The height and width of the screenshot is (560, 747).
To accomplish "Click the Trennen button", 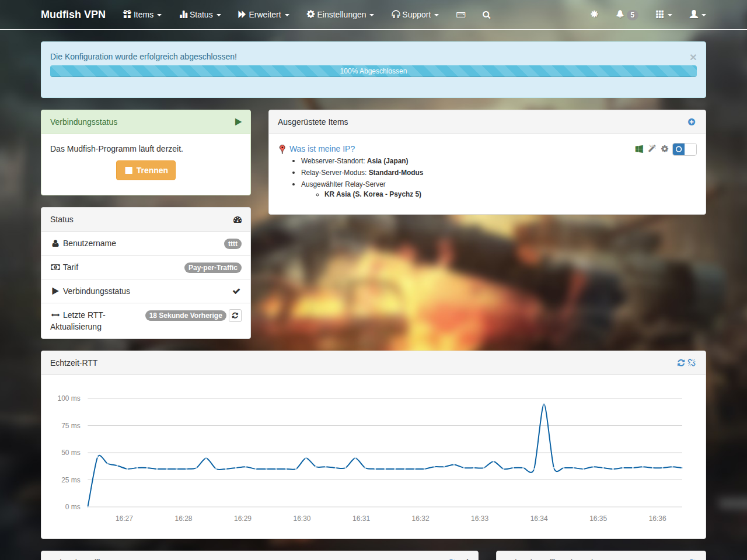I will [146, 170].
